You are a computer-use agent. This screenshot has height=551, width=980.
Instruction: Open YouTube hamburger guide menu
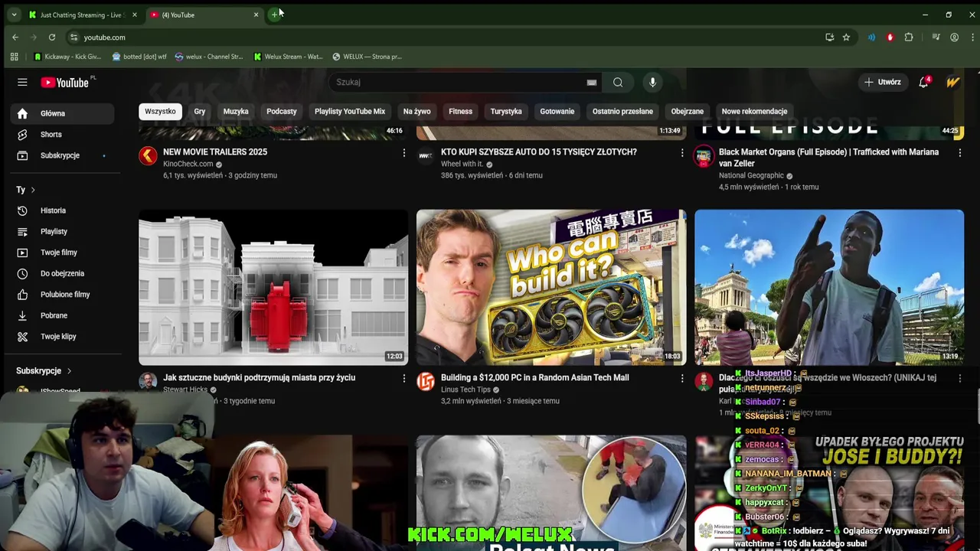[x=22, y=82]
